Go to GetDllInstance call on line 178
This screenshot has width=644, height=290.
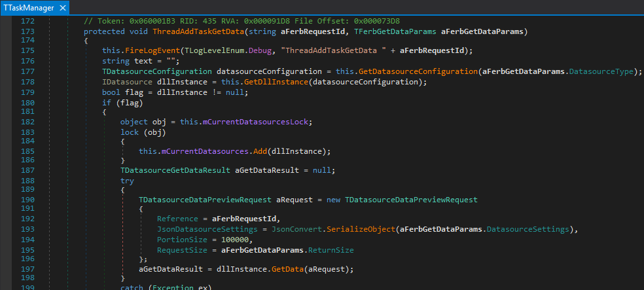click(x=276, y=82)
